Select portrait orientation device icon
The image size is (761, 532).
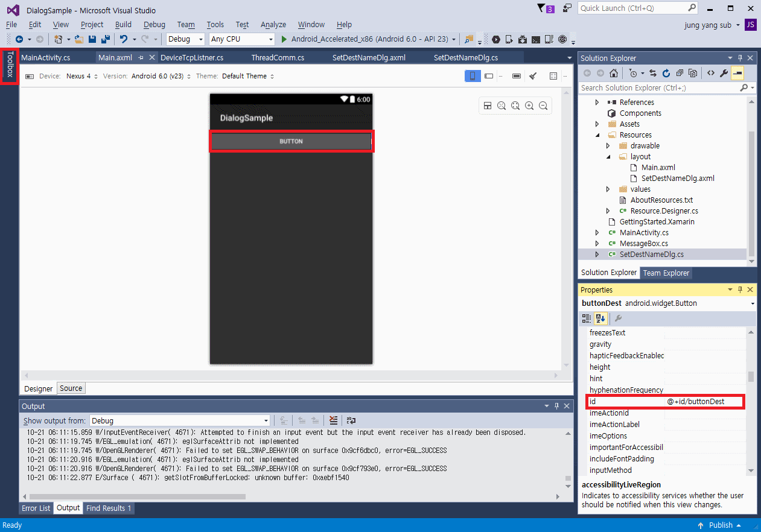pos(473,76)
